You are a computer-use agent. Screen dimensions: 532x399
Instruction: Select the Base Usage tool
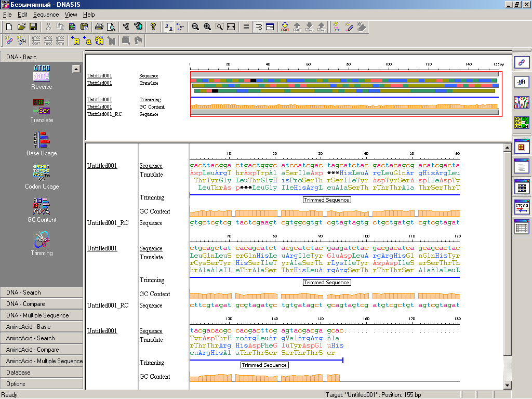42,140
